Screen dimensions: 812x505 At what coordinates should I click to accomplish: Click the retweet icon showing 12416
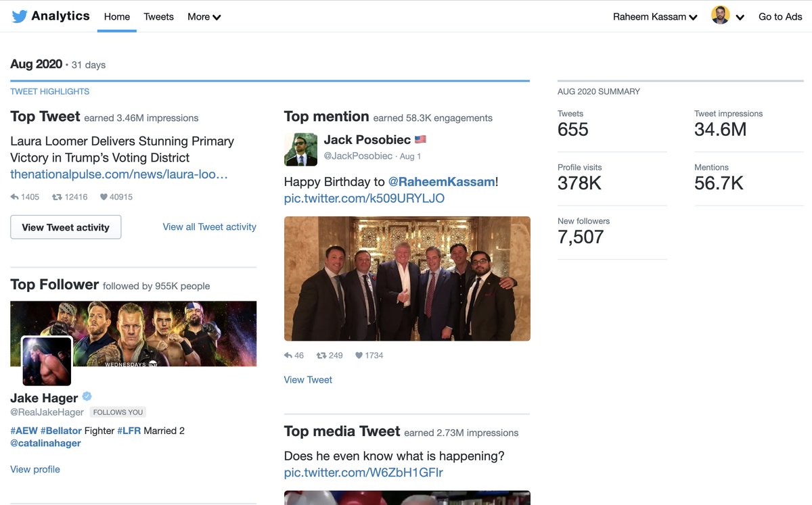coord(57,197)
